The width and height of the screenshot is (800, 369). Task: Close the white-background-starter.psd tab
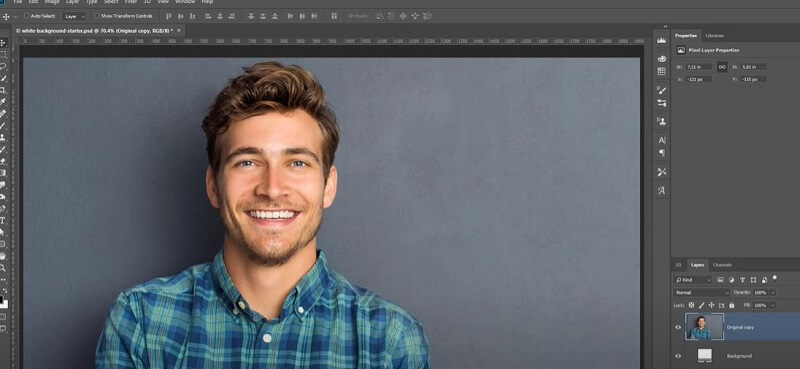pos(179,31)
